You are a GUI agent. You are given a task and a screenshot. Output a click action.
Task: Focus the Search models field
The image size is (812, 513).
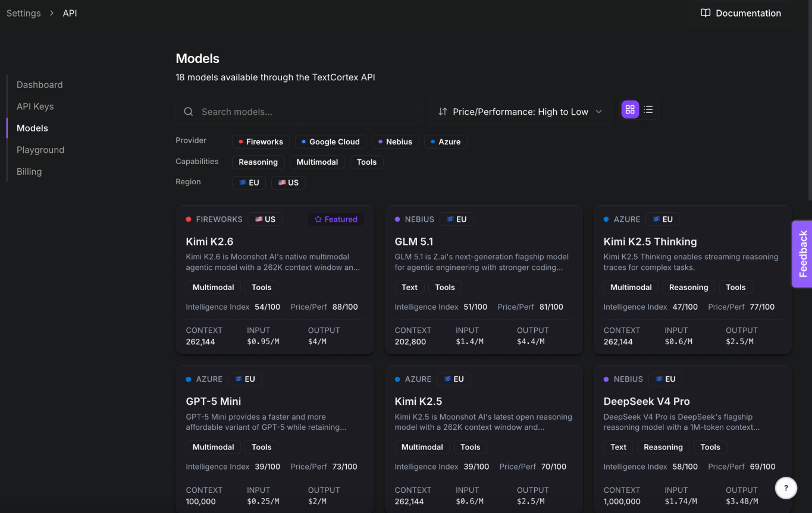tap(299, 112)
